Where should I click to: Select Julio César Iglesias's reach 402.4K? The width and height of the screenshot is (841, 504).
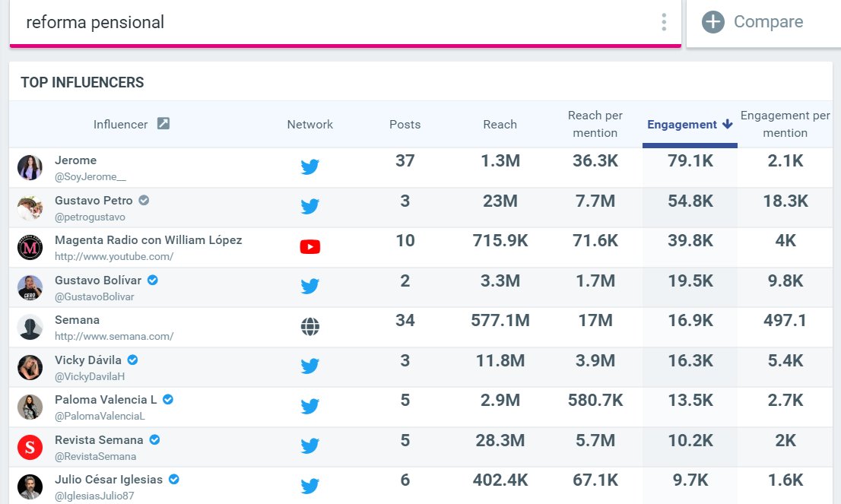pos(500,480)
